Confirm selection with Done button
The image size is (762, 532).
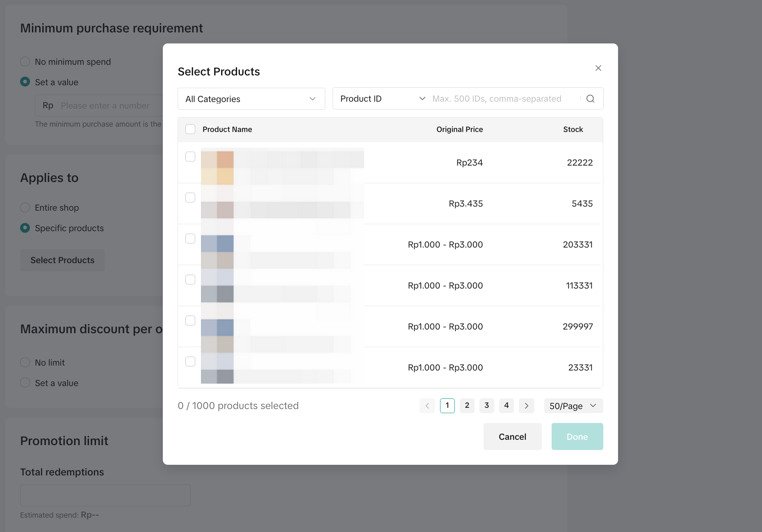coord(577,437)
